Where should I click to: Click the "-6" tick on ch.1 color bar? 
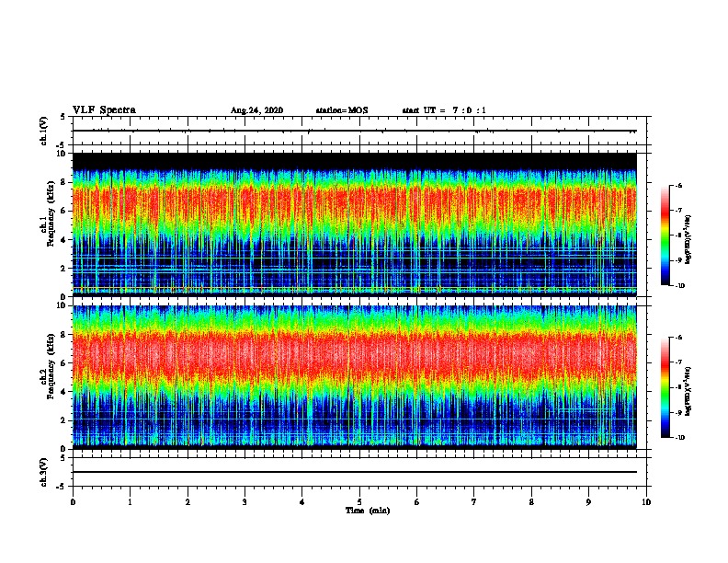679,185
